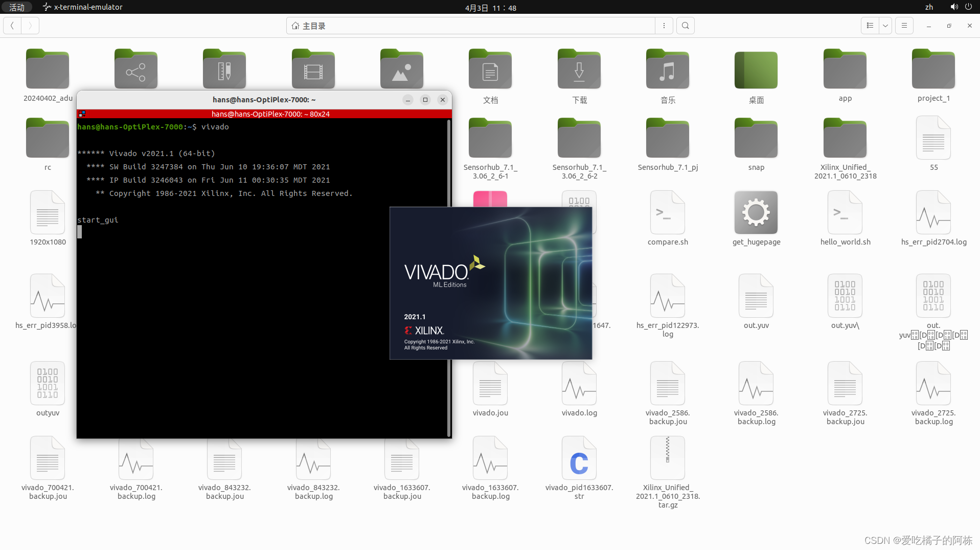
Task: Open the x-terminal-emulator app menu
Action: point(83,7)
